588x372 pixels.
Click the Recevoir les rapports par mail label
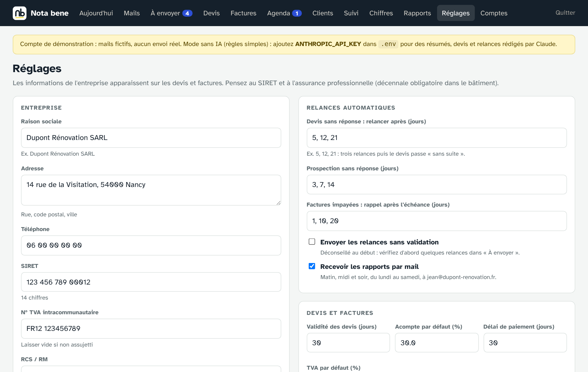point(369,267)
